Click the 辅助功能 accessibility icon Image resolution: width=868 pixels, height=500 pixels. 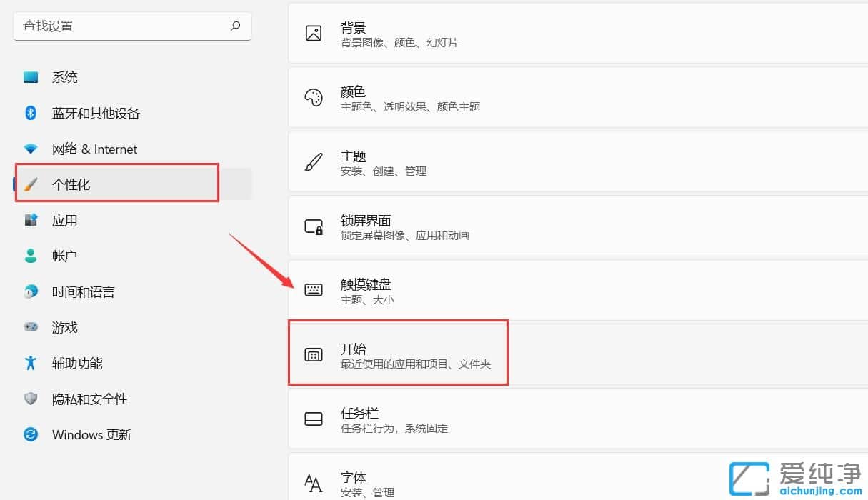[x=31, y=363]
